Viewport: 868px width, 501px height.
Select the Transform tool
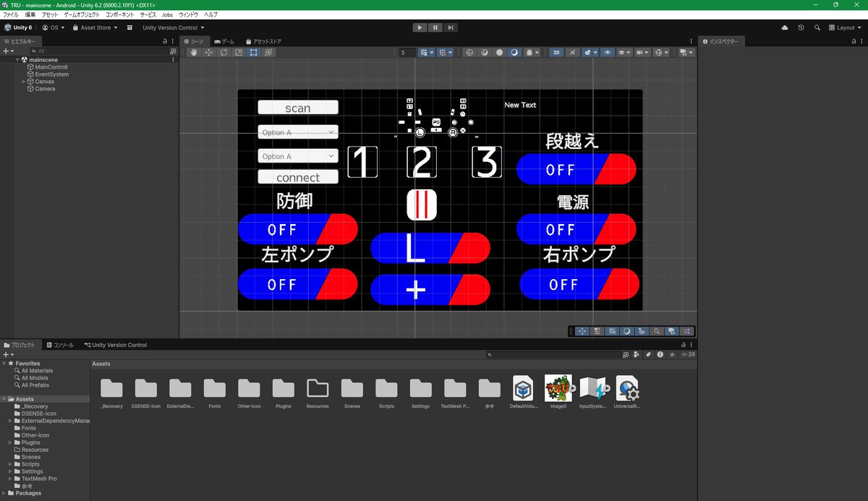[268, 52]
